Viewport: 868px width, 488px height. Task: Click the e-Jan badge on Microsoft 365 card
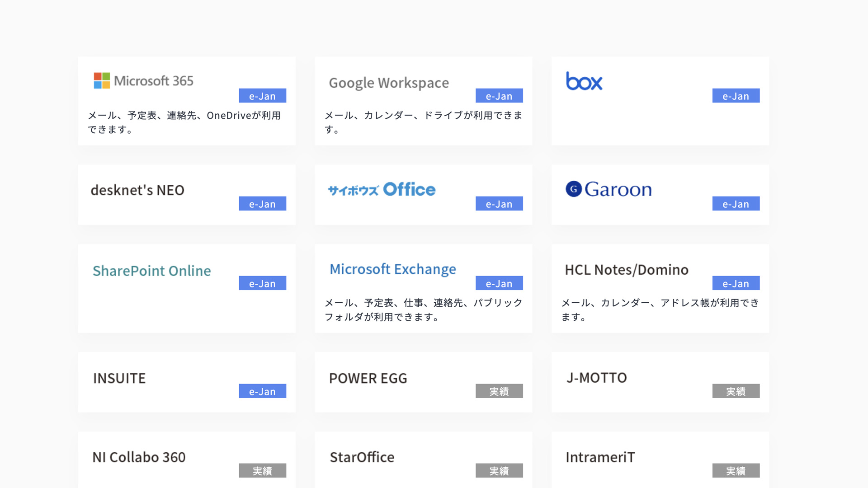(263, 96)
